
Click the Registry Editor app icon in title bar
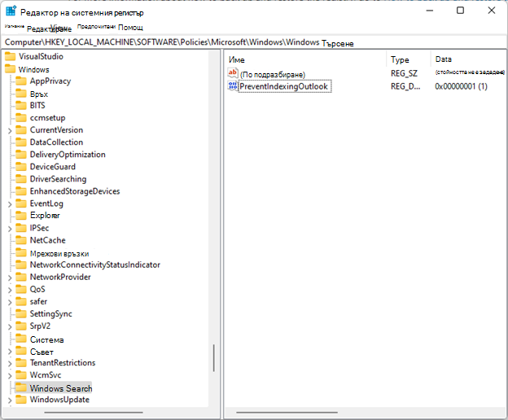coord(11,11)
